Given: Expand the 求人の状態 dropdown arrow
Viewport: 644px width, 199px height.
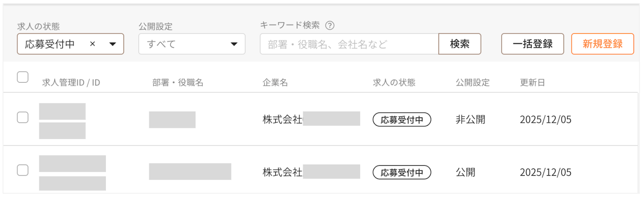Looking at the screenshot, I should coord(113,44).
